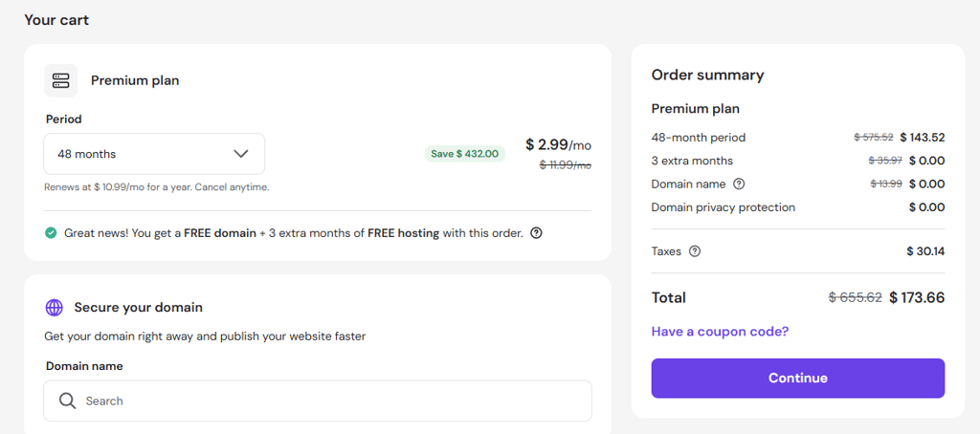Screen dimensions: 980x434
Task: Click the $ 2.99/mo price
Action: pos(558,145)
